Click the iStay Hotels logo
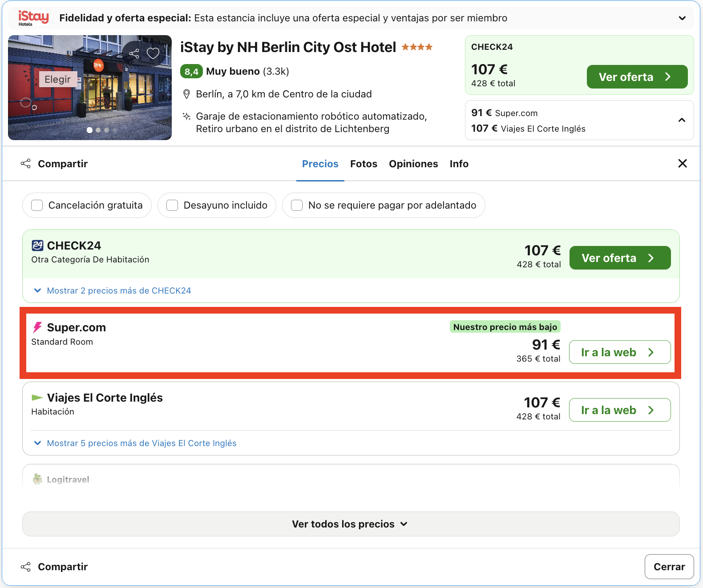 pos(33,18)
